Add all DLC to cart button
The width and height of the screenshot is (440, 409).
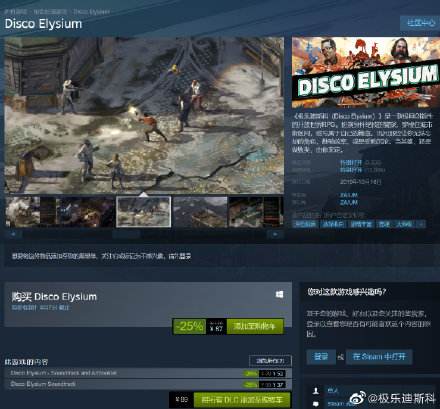(x=242, y=400)
